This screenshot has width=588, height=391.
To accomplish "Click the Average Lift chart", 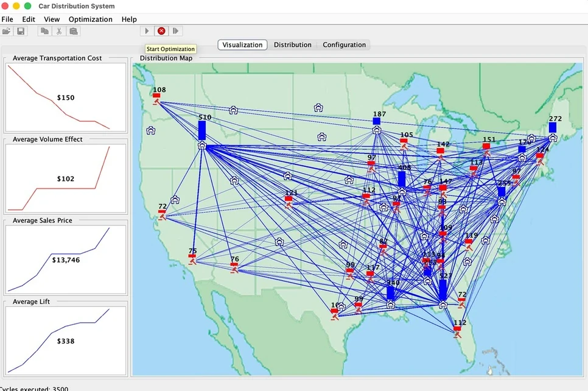I will point(66,340).
